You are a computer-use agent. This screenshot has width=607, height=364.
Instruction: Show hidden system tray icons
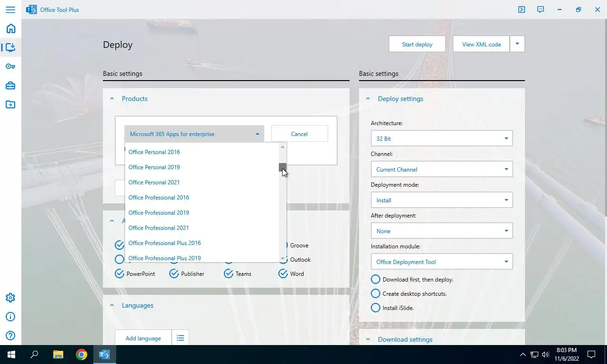tap(523, 355)
